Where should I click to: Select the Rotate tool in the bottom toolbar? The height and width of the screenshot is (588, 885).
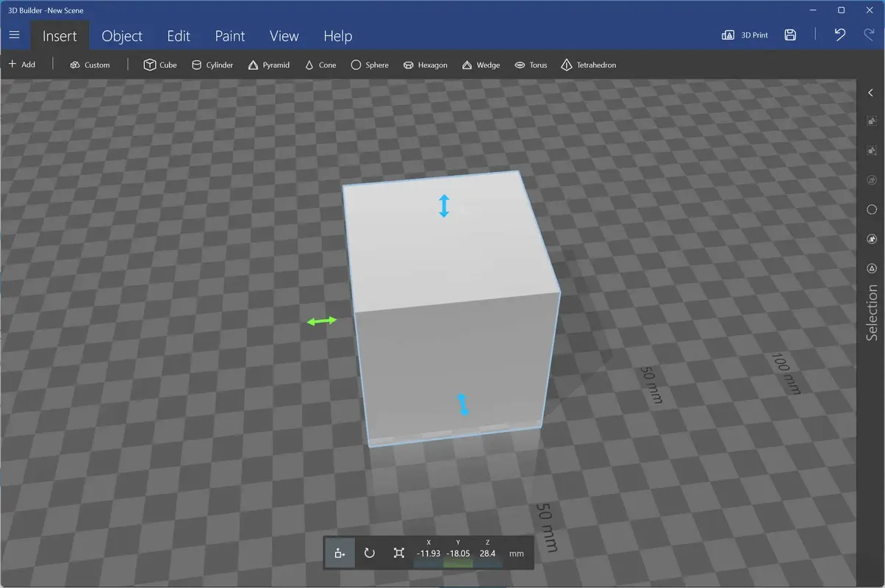(x=369, y=553)
